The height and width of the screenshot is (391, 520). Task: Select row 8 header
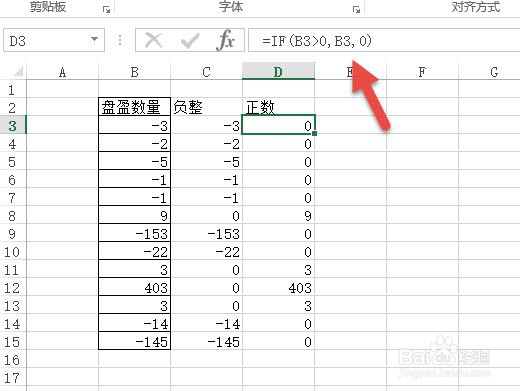13,216
